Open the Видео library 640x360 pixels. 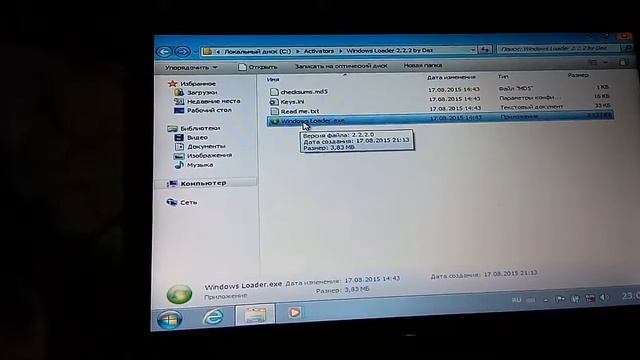(x=197, y=138)
